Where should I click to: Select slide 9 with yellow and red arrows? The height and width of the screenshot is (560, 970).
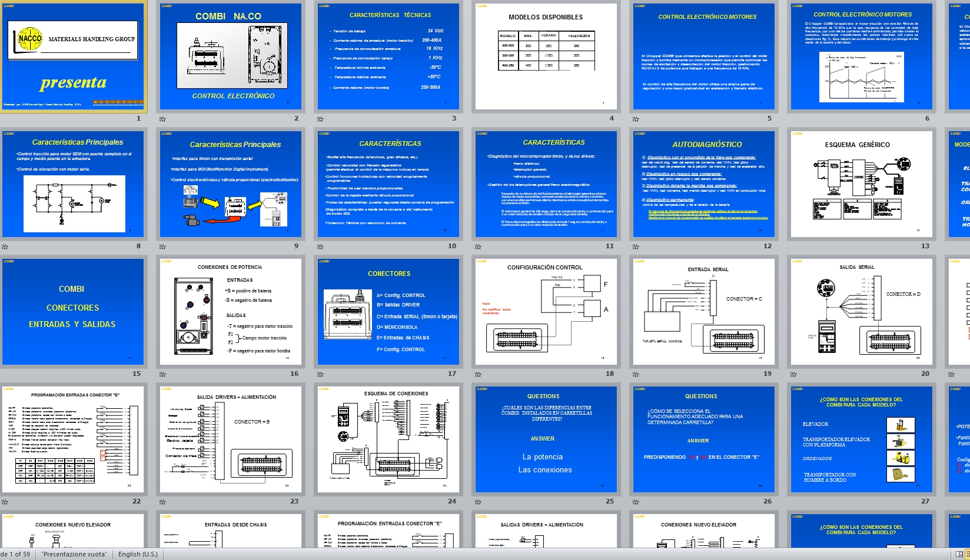pos(231,184)
